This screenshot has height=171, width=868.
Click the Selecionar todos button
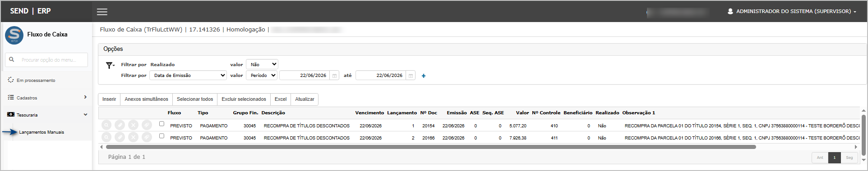[x=195, y=99]
